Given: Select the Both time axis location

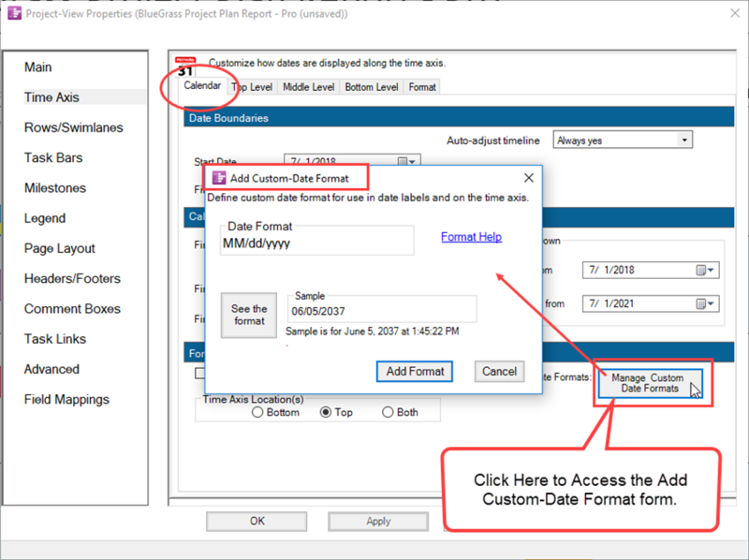Looking at the screenshot, I should pyautogui.click(x=388, y=412).
